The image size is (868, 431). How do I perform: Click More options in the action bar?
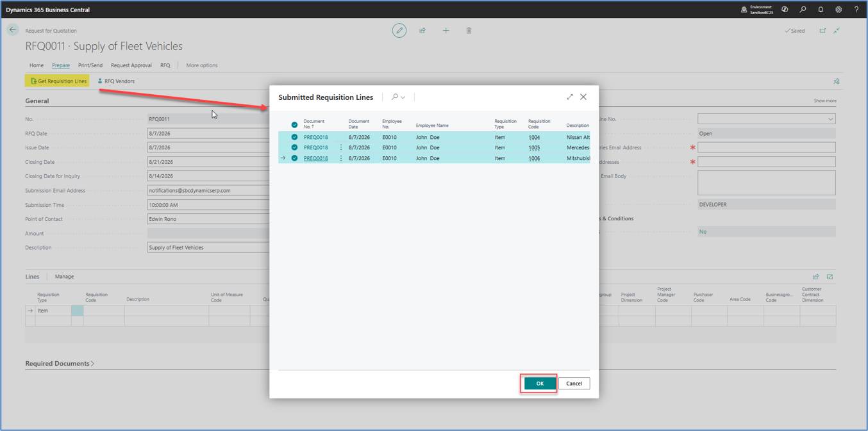[x=202, y=65]
